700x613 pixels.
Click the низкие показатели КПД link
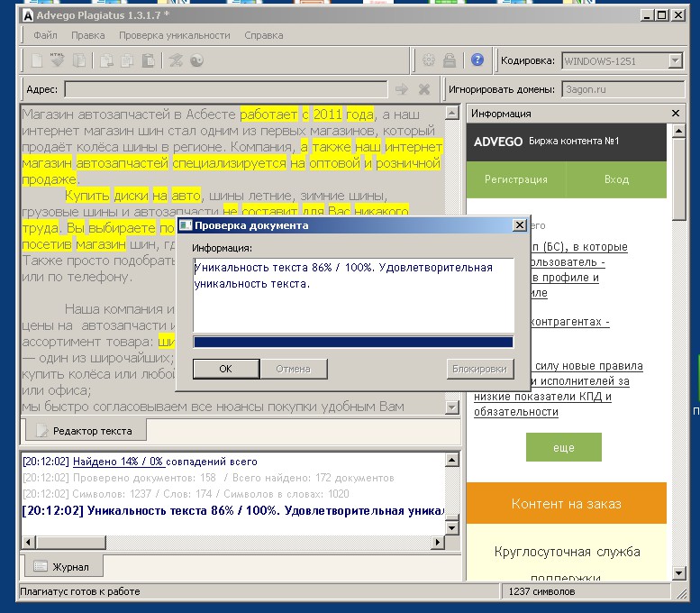pos(542,397)
